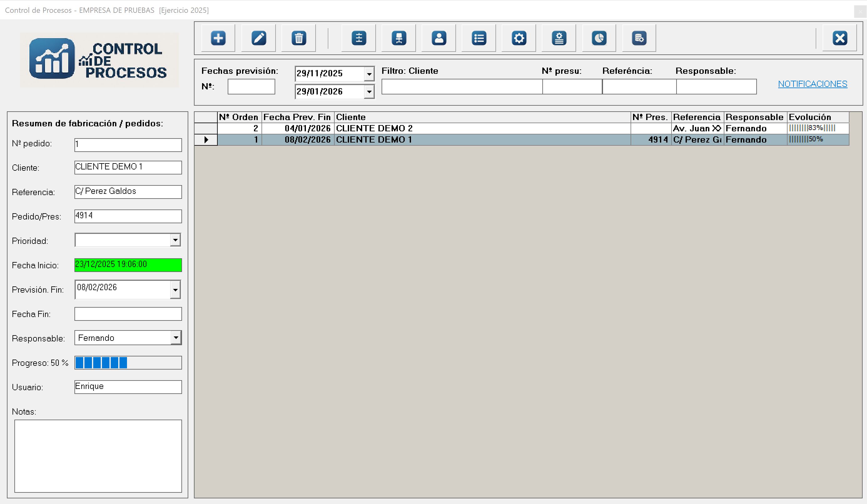The image size is (867, 504).
Task: Open settings with the gear icon
Action: [x=519, y=38]
